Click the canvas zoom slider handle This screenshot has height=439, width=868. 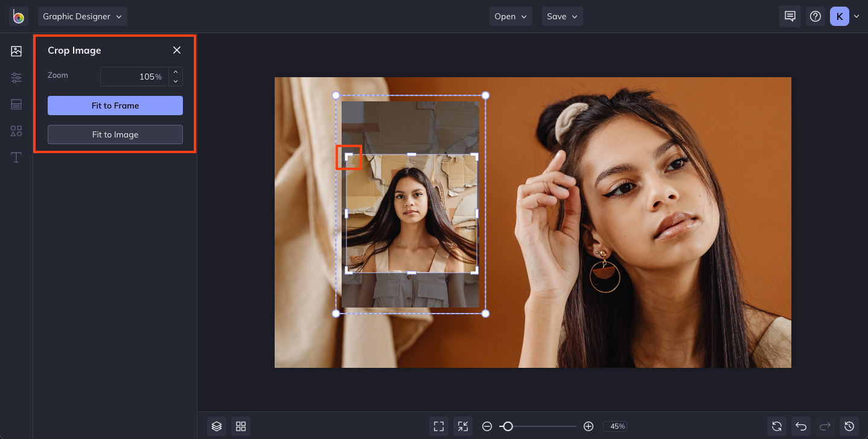508,426
